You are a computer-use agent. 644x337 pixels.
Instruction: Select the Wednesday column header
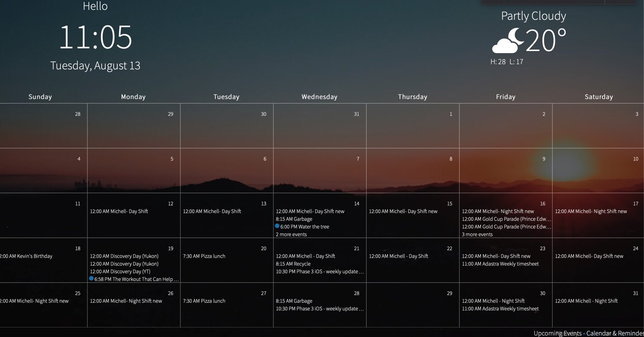click(319, 96)
